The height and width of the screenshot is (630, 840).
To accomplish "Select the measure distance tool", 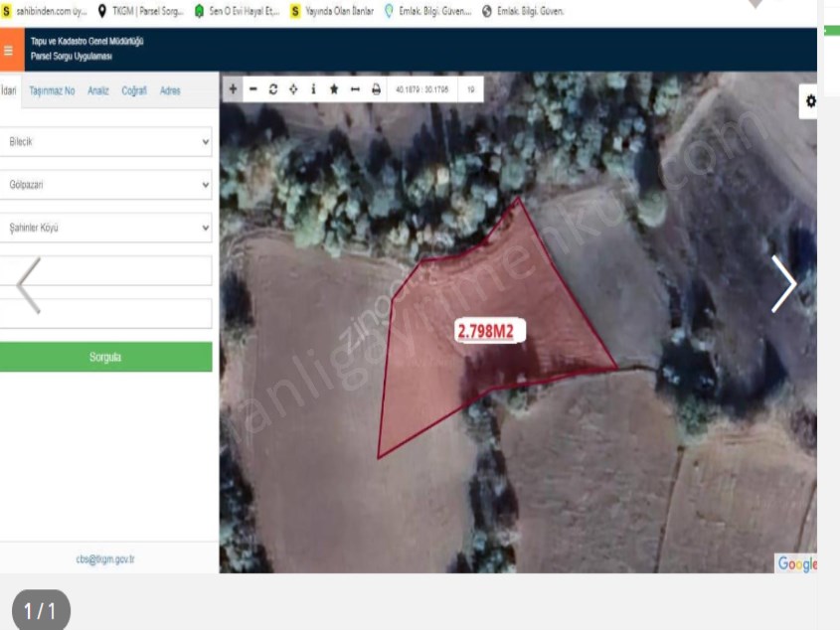I will click(355, 88).
